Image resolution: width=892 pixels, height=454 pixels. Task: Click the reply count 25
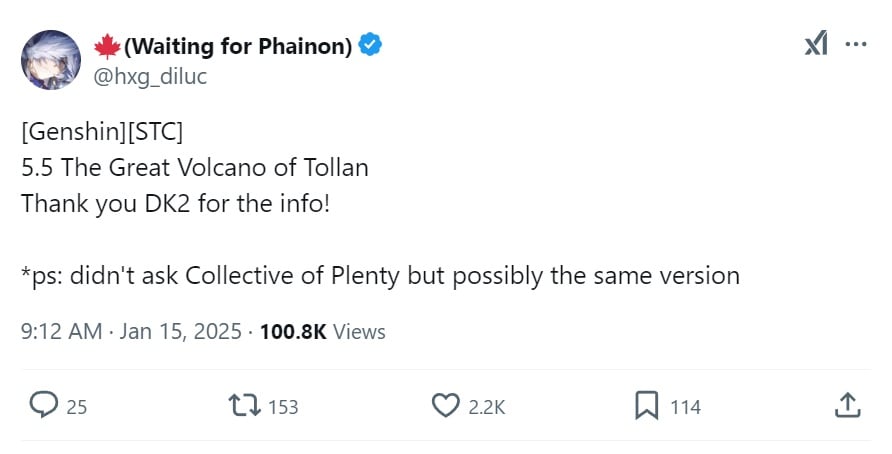(x=77, y=407)
